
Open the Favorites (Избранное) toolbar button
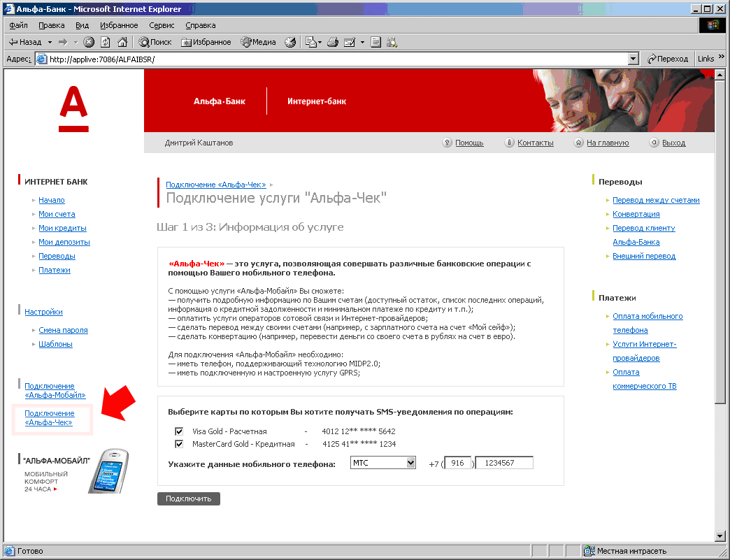point(206,42)
